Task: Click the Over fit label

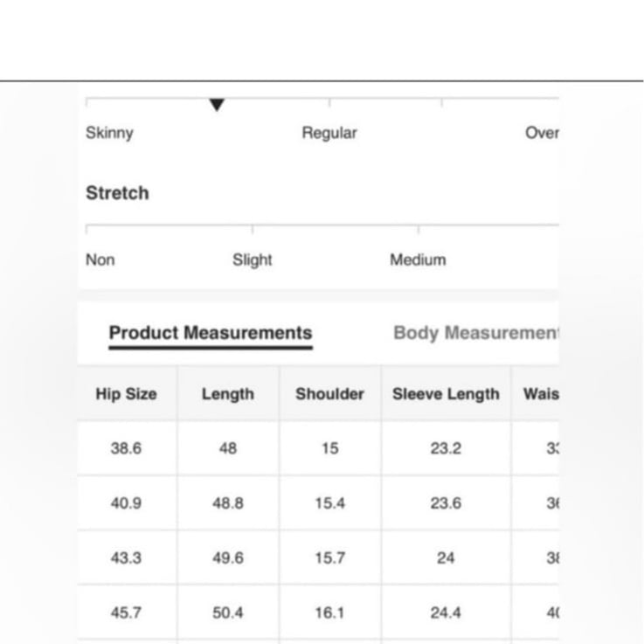Action: (542, 133)
